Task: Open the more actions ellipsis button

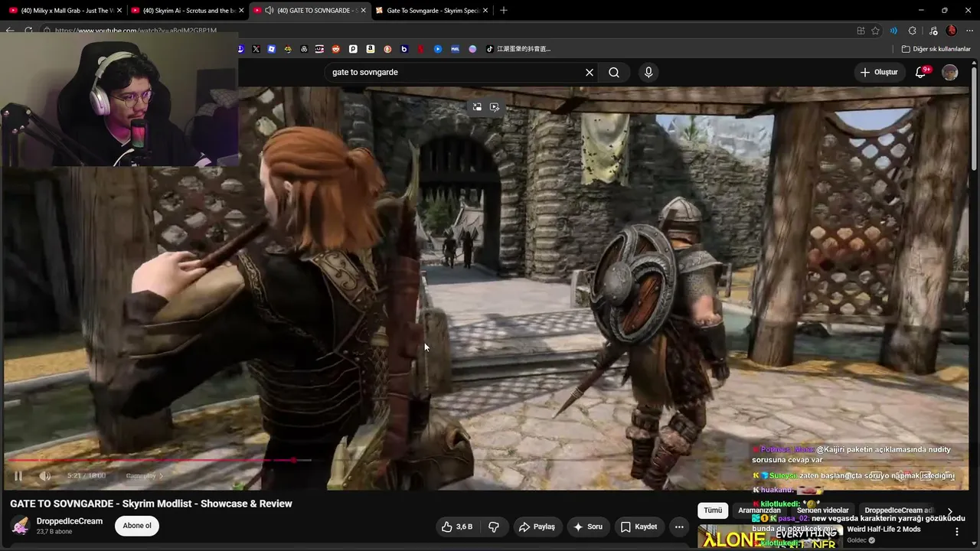Action: coord(679,527)
